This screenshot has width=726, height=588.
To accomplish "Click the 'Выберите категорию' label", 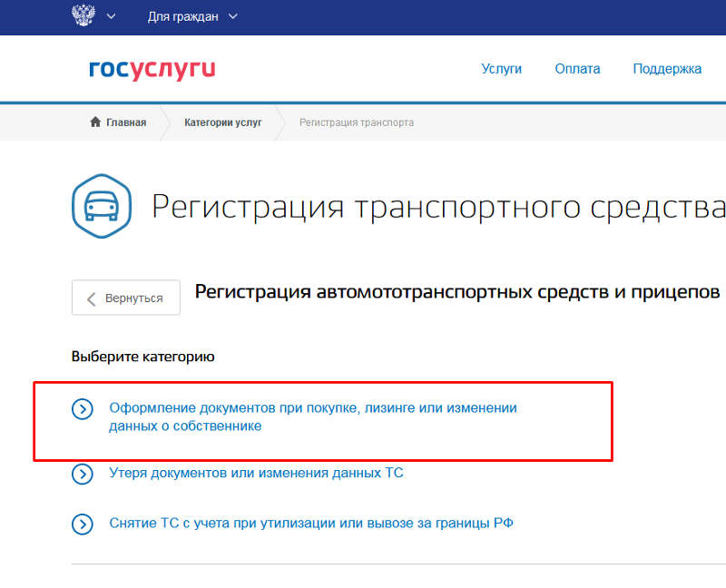I will point(143,357).
